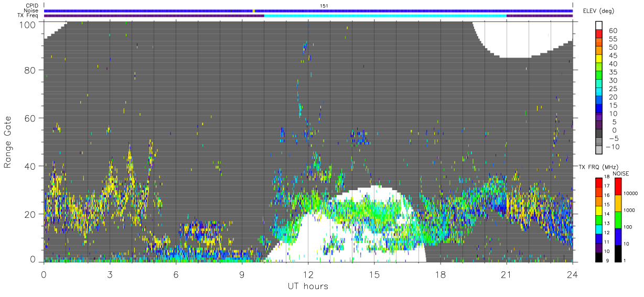The height and width of the screenshot is (297, 644).
Task: Click the 24 tick on the UT hours axis
Action: [572, 274]
